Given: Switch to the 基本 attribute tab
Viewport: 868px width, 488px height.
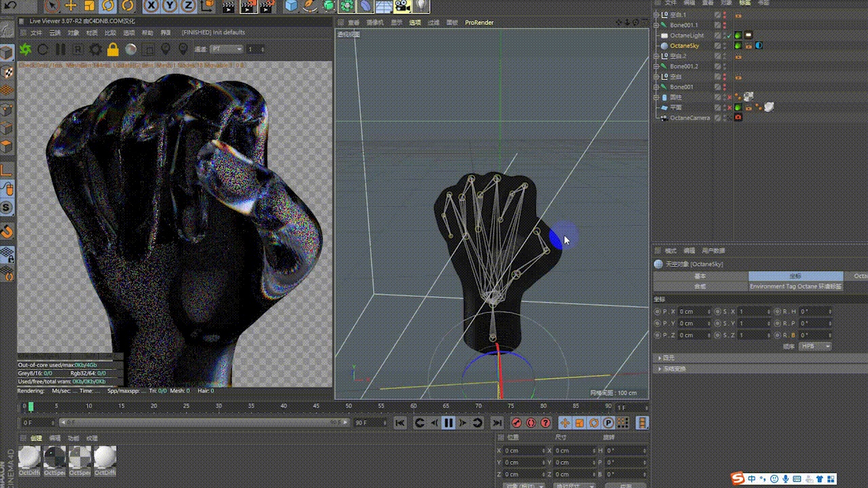Looking at the screenshot, I should click(x=701, y=276).
